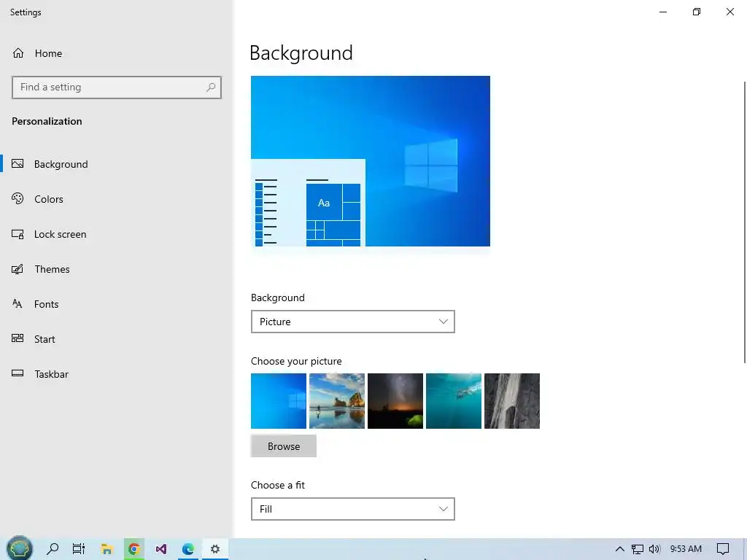
Task: Open Microsoft Edge from taskbar
Action: point(188,549)
